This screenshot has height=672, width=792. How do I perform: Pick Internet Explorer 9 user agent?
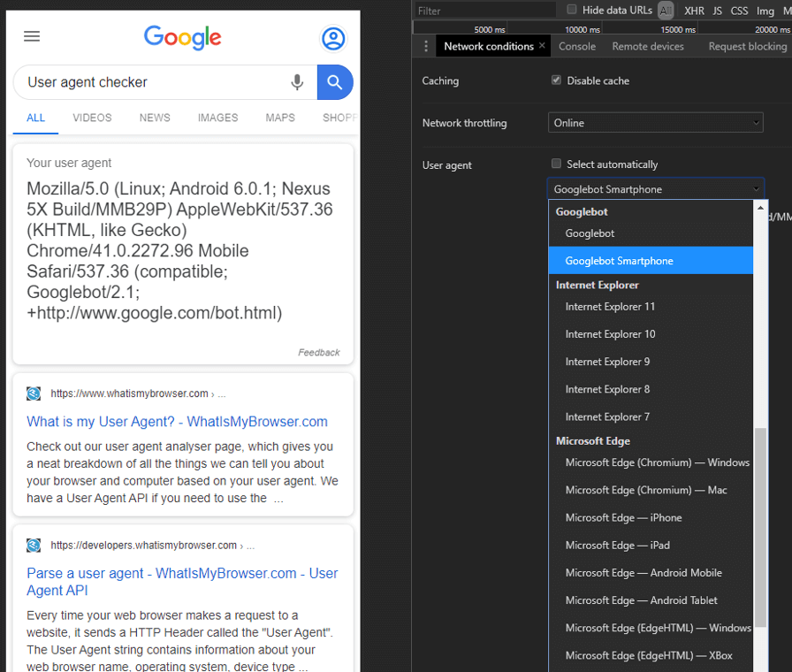point(651,362)
